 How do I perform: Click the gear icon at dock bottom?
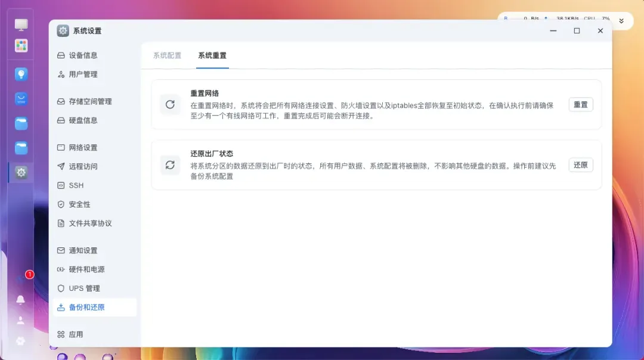point(21,341)
